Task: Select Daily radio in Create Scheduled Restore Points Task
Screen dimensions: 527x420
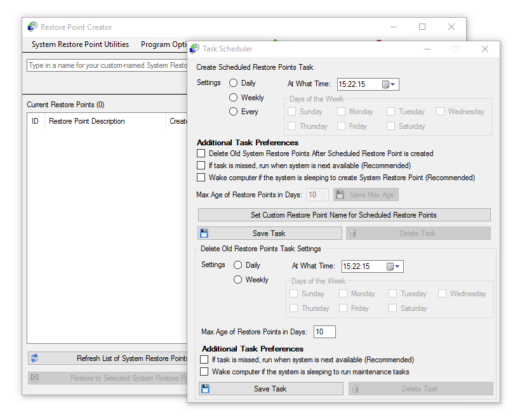Action: [x=233, y=83]
